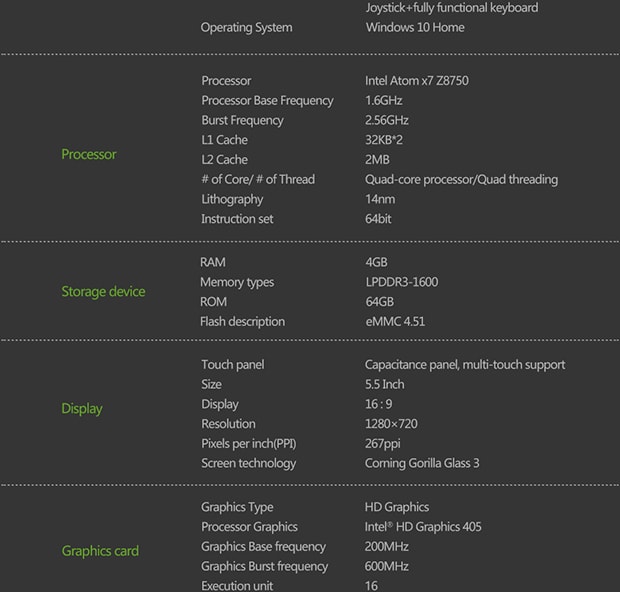This screenshot has width=620, height=592.
Task: Select the LPDDR3-1600 memory type value
Action: pos(401,282)
